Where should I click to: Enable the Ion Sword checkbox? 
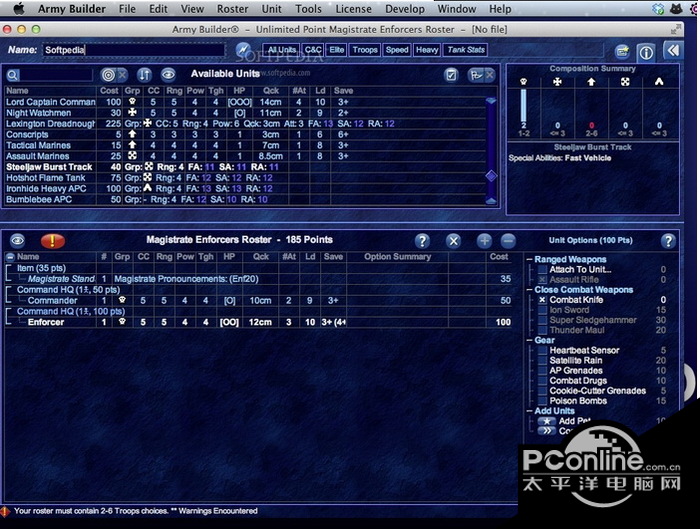[x=542, y=310]
